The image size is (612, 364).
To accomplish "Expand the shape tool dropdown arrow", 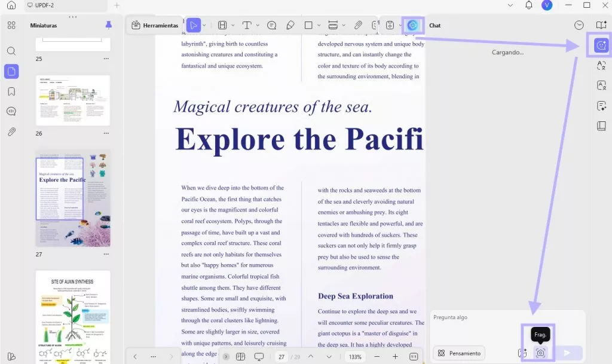I will click(x=319, y=25).
